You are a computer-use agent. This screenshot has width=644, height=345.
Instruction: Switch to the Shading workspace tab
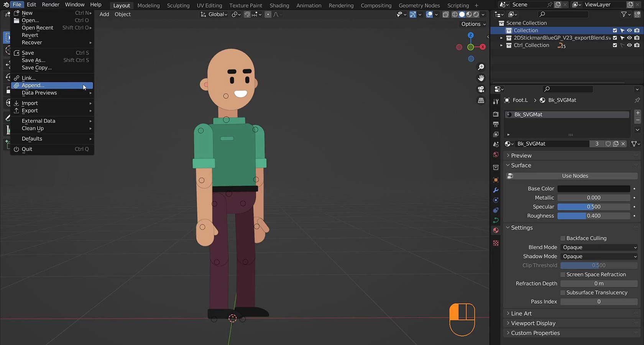point(279,5)
